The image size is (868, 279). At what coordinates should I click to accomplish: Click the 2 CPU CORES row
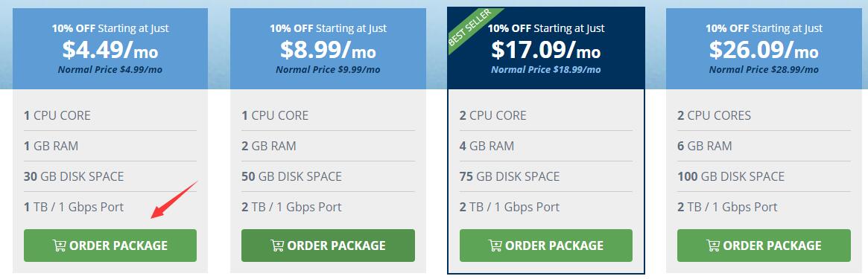[764, 115]
